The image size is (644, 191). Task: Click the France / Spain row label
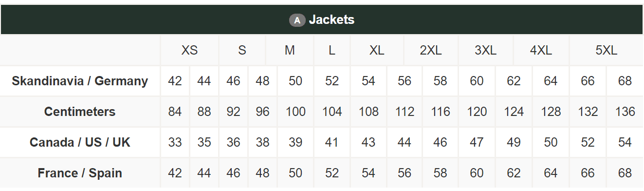point(80,173)
